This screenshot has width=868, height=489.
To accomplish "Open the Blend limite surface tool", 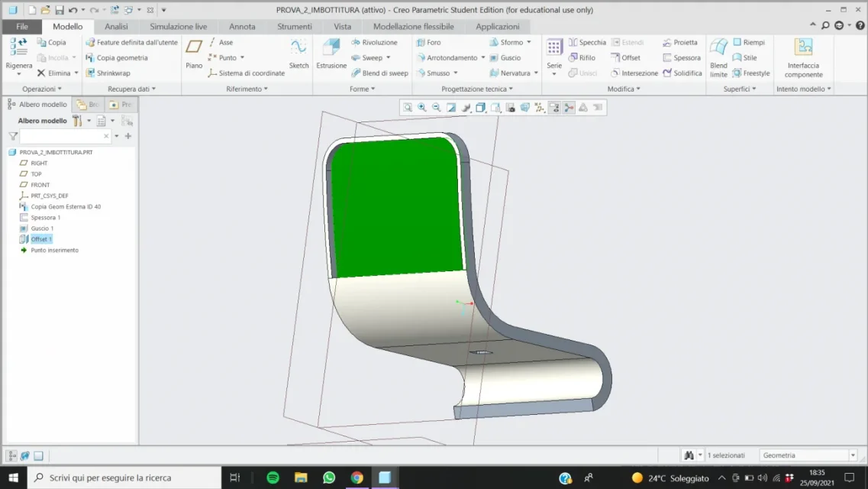I will [x=718, y=57].
